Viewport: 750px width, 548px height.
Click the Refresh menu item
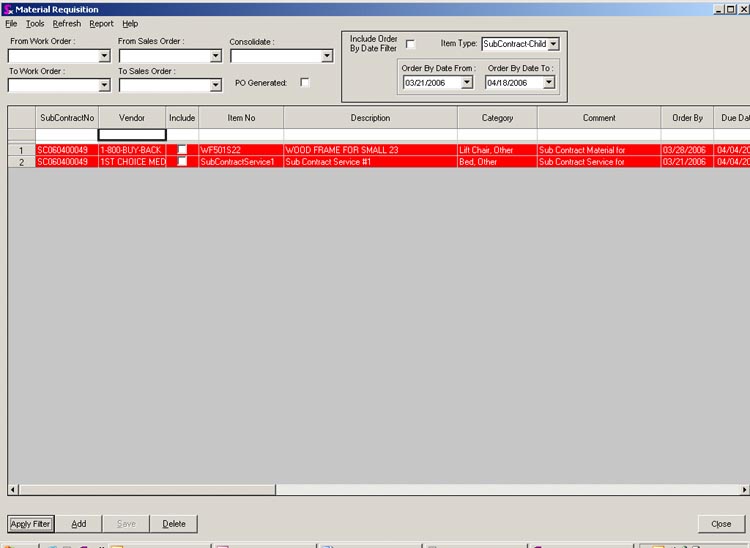(67, 23)
